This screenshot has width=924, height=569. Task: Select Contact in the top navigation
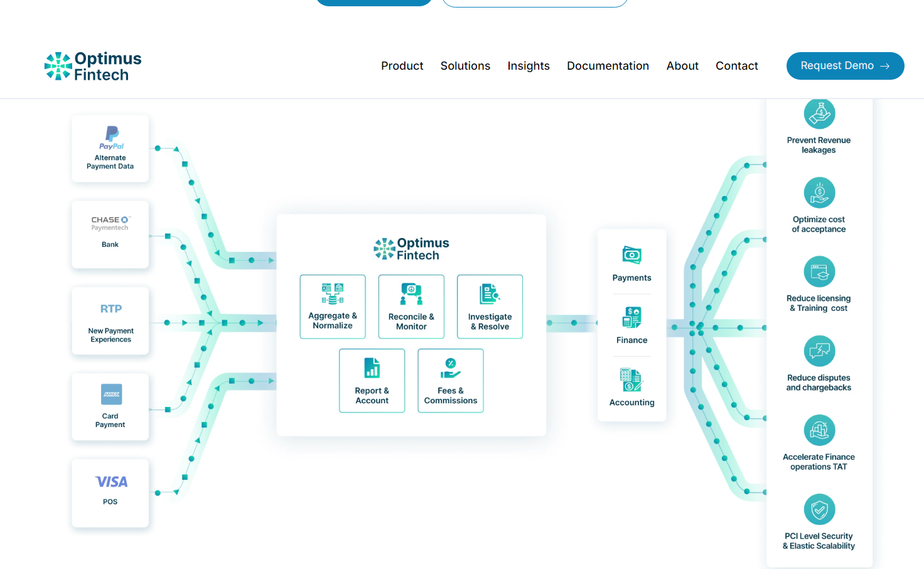[737, 66]
